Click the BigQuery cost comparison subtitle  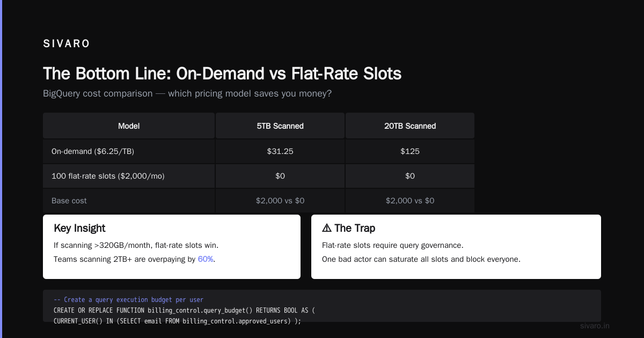click(x=187, y=93)
